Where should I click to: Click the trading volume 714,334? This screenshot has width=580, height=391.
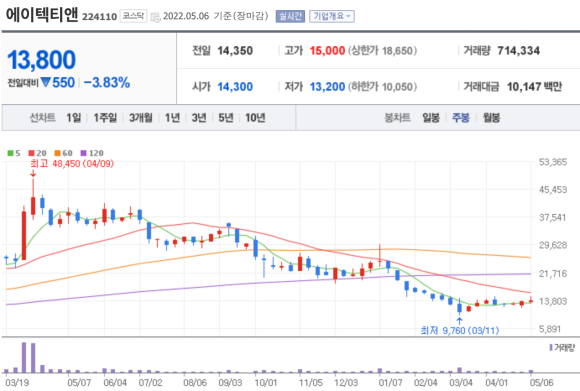[518, 51]
